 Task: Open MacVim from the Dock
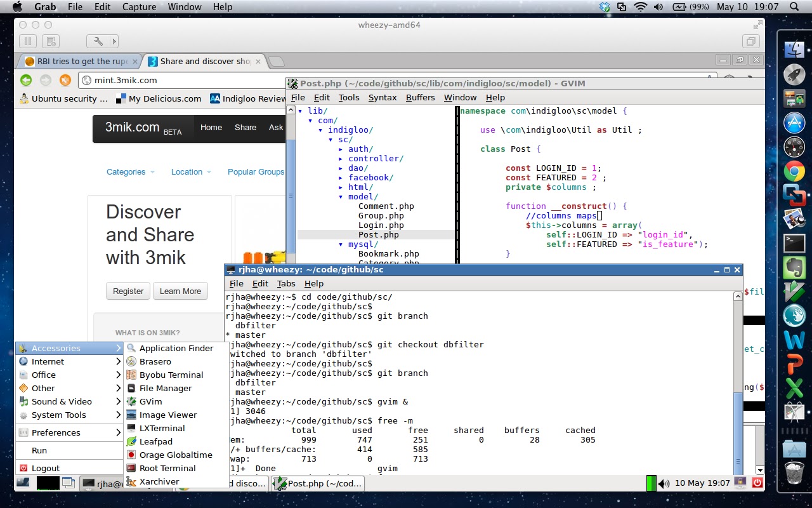click(794, 291)
